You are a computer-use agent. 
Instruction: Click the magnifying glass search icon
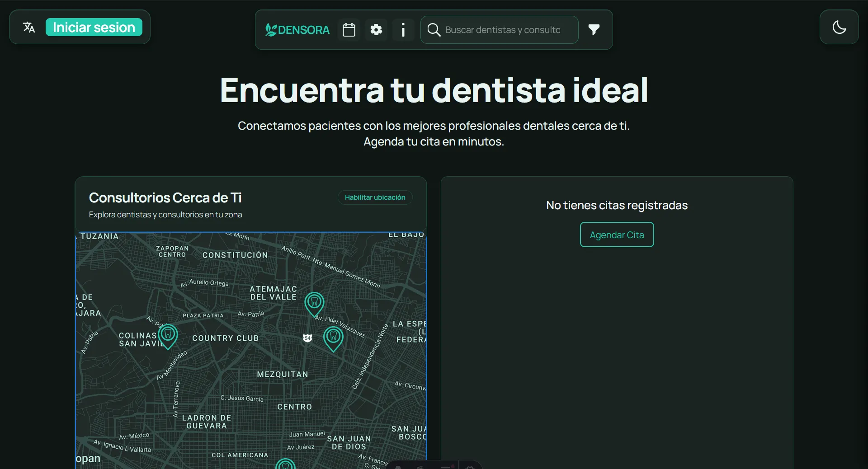[x=434, y=30]
